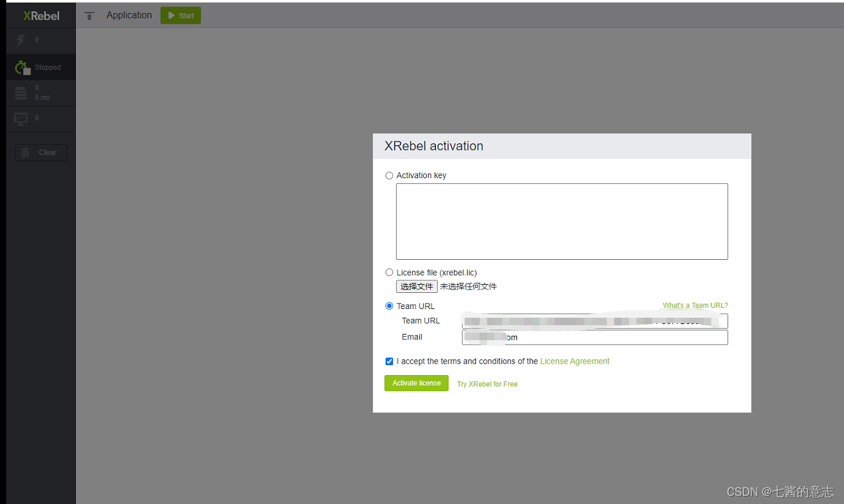Click the Clear trash button
This screenshot has width=844, height=504.
[x=41, y=153]
